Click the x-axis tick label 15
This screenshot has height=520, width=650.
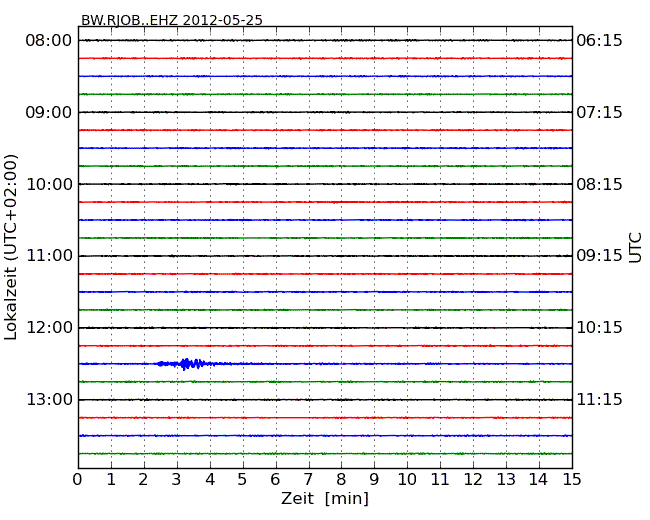pyautogui.click(x=572, y=479)
